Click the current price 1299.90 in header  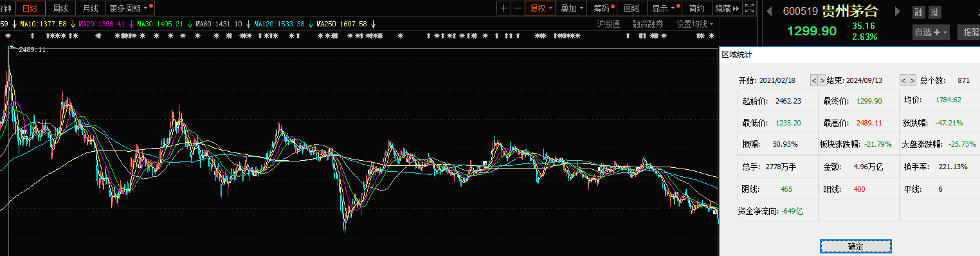(812, 32)
